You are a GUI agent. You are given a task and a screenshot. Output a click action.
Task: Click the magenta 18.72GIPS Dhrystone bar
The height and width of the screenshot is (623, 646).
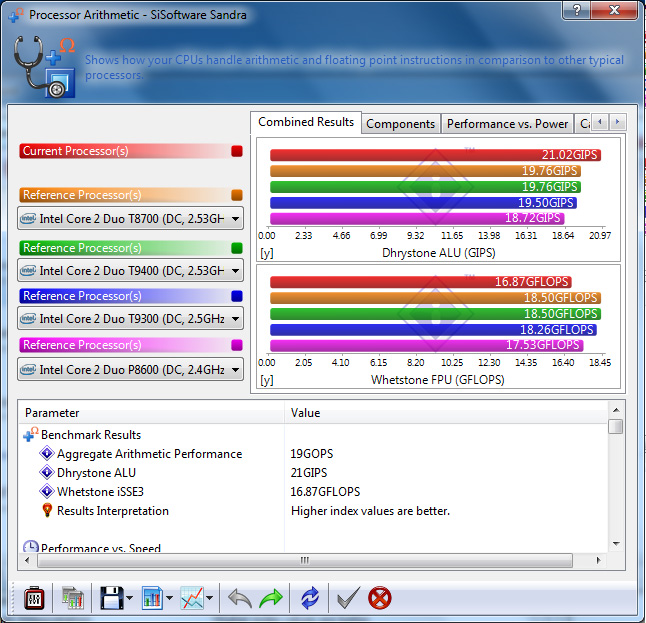pyautogui.click(x=417, y=218)
